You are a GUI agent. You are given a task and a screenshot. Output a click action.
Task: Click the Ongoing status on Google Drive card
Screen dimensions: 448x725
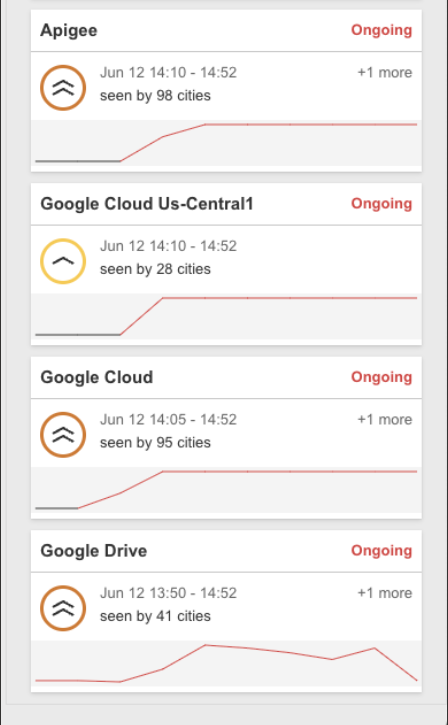[x=381, y=551]
